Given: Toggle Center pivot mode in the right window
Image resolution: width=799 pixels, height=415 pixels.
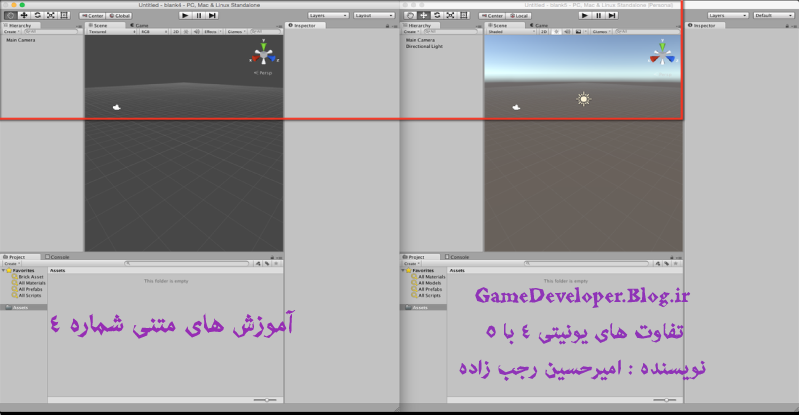Looking at the screenshot, I should coord(492,16).
